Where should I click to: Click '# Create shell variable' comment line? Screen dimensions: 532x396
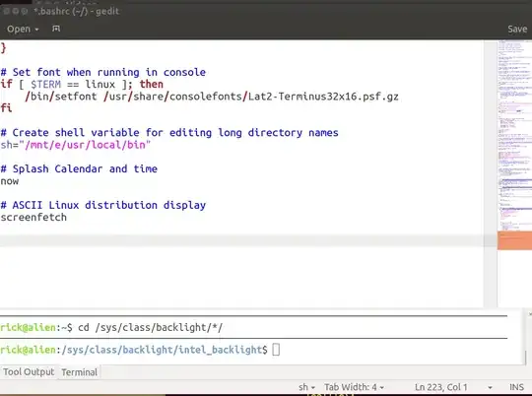169,133
